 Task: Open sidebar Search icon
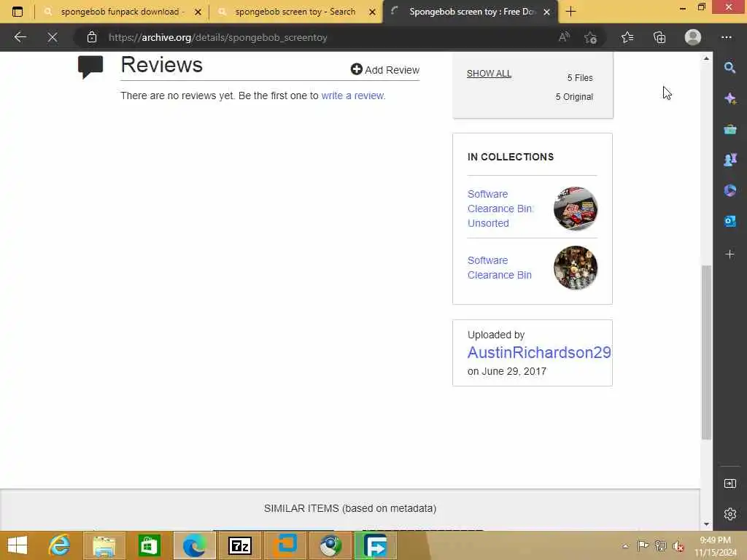pyautogui.click(x=729, y=68)
